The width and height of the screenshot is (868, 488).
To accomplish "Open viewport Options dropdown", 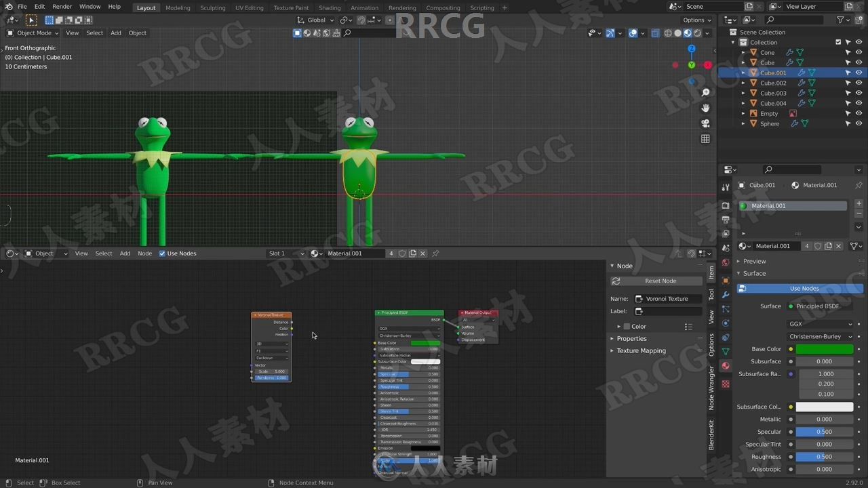I will [697, 20].
